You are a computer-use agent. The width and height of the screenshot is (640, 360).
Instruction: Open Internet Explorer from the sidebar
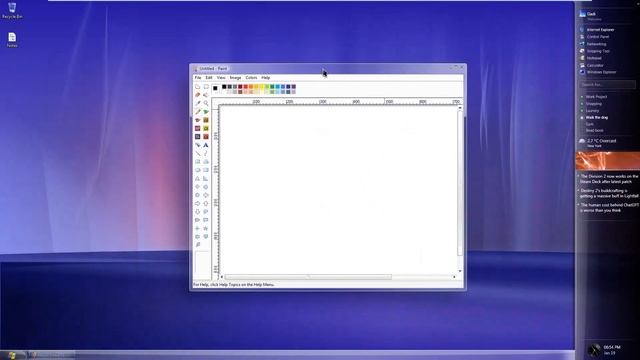pos(597,30)
